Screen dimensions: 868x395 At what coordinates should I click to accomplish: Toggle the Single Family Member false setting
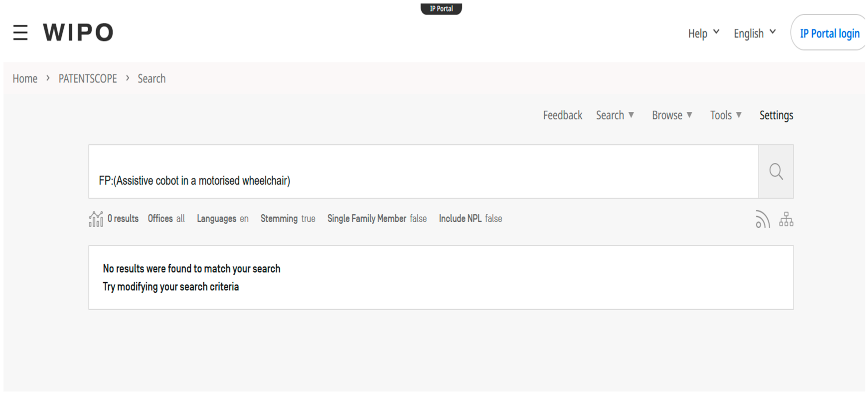377,219
